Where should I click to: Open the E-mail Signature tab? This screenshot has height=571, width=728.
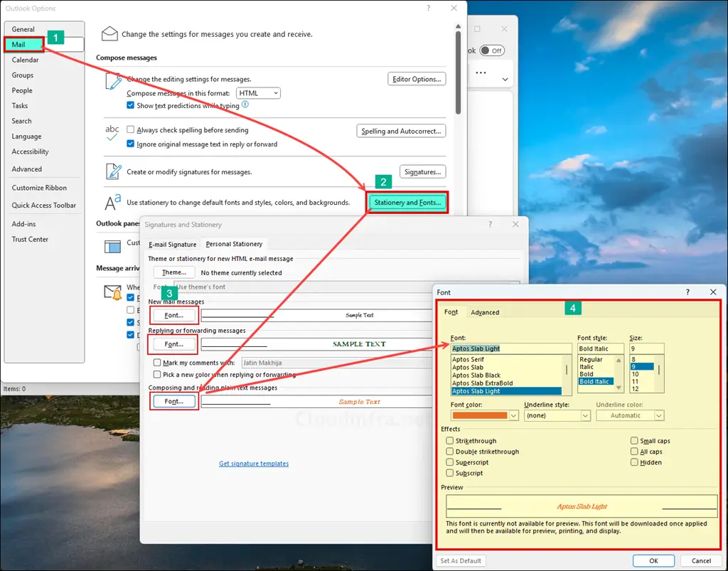coord(172,244)
